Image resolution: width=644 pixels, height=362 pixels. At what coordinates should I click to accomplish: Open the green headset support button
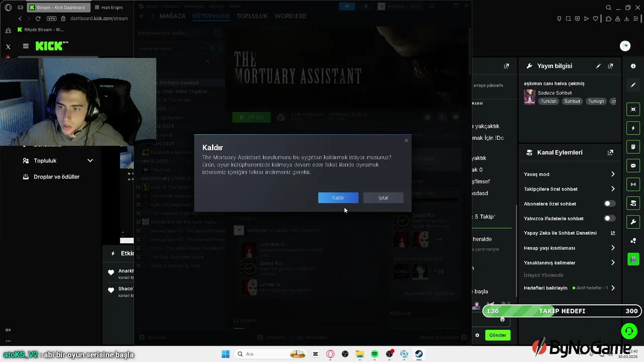[629, 331]
